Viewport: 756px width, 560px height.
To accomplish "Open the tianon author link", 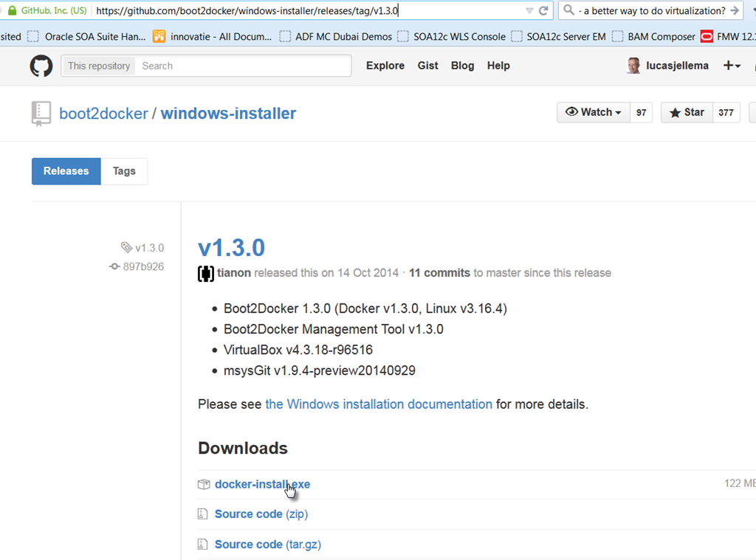I will 234,273.
